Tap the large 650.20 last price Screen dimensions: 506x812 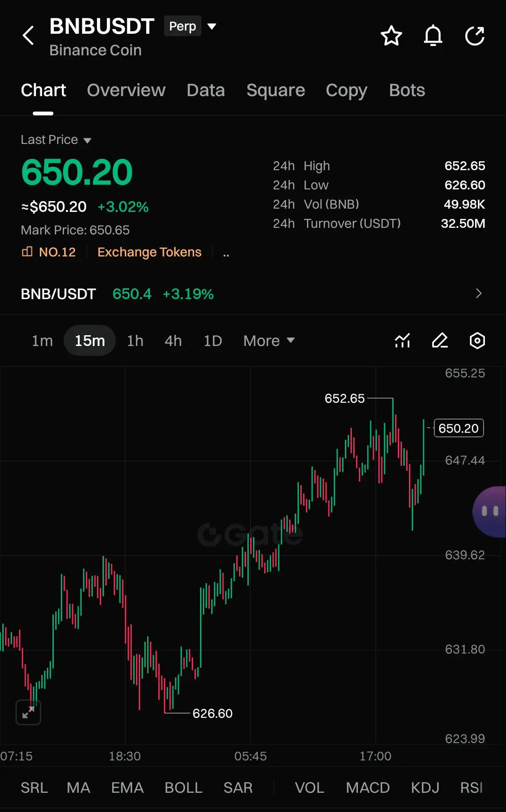pyautogui.click(x=77, y=172)
